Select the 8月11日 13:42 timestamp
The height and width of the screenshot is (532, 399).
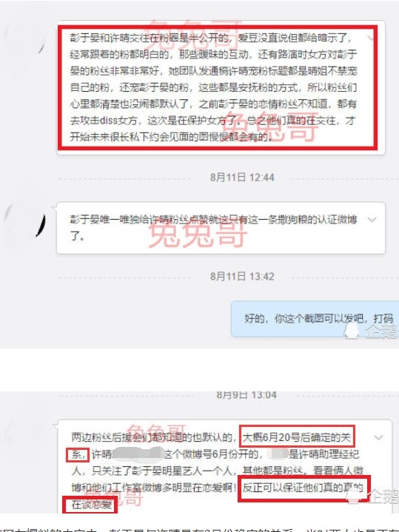click(x=242, y=277)
